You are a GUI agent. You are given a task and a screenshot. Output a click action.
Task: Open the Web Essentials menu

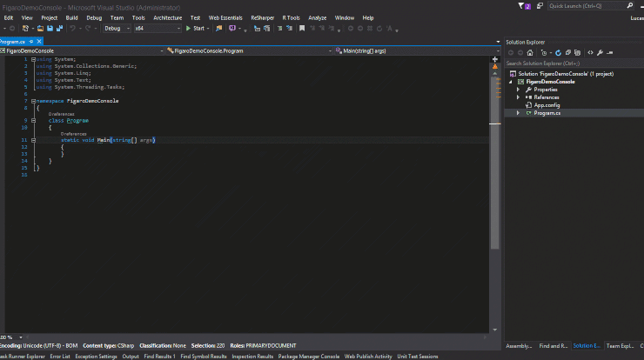pyautogui.click(x=225, y=17)
